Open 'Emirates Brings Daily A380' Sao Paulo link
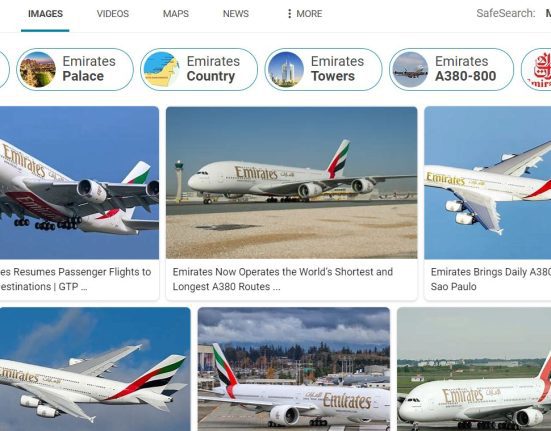The width and height of the screenshot is (551, 431). [491, 279]
